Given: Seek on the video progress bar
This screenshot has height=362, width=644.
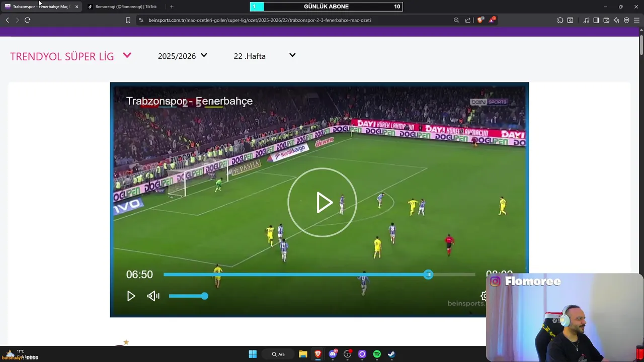Looking at the screenshot, I should pos(319,275).
